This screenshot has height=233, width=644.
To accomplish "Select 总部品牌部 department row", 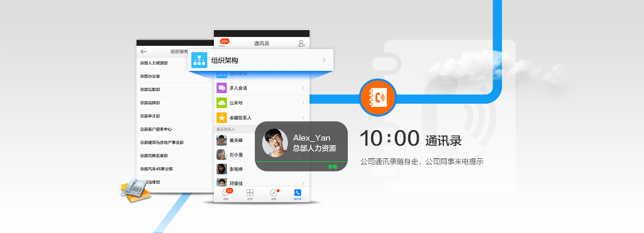I will [175, 102].
